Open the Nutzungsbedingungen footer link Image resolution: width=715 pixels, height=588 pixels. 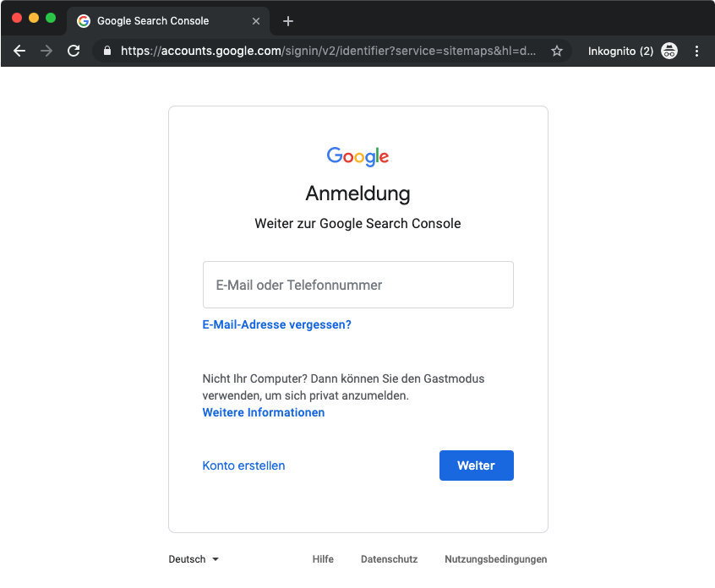(495, 559)
